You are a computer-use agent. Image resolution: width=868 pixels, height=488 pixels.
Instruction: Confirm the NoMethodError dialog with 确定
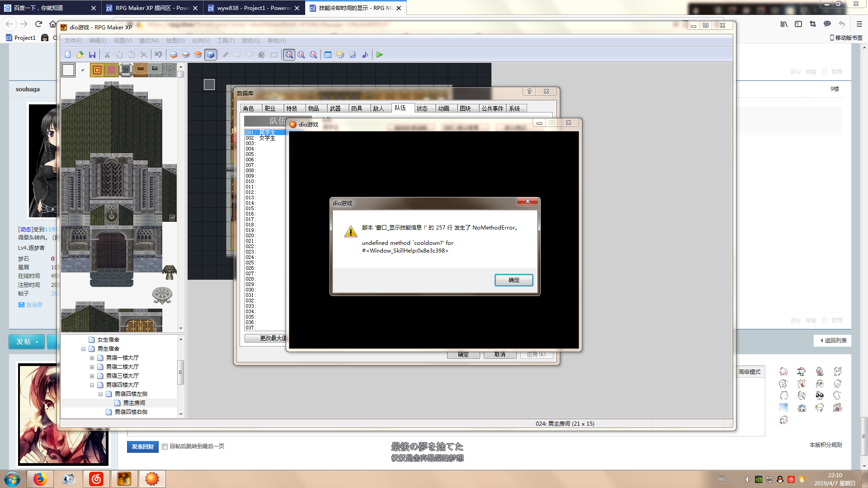pos(514,280)
